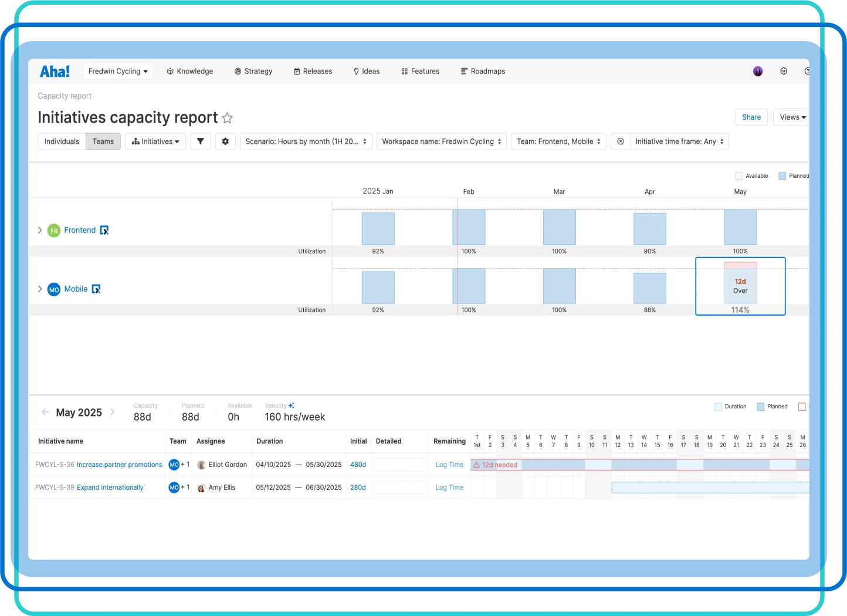This screenshot has width=847, height=616.
Task: Click the 12d needed warning
Action: click(x=496, y=465)
